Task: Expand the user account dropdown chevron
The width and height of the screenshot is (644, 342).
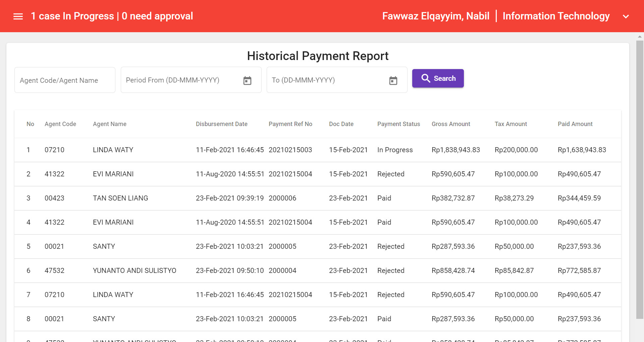Action: pos(626,16)
